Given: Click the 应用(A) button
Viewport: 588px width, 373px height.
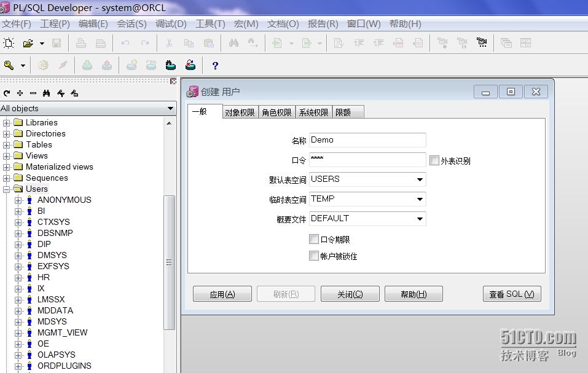Looking at the screenshot, I should point(222,294).
